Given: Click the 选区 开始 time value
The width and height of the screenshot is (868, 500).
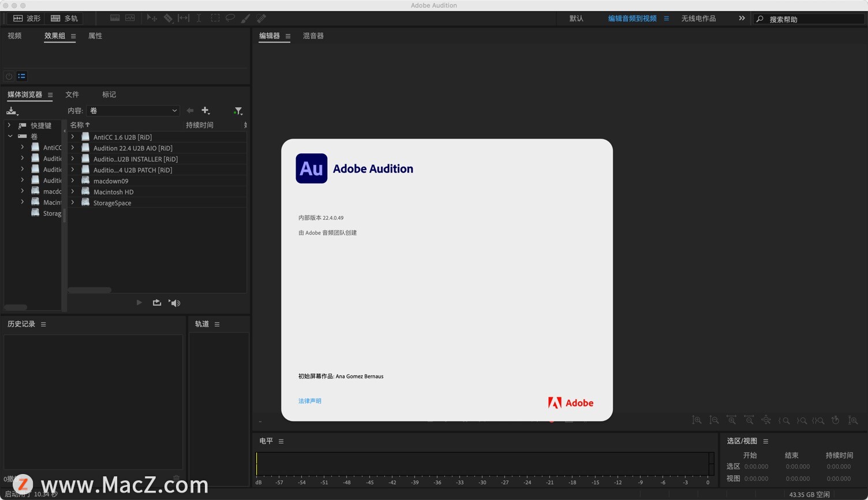Looking at the screenshot, I should [756, 467].
